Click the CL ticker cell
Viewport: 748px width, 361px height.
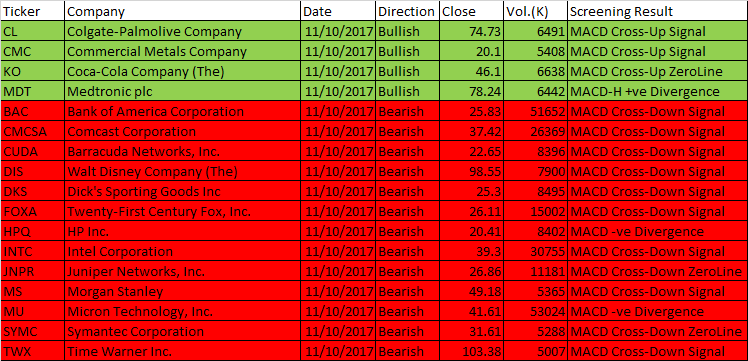pos(32,31)
